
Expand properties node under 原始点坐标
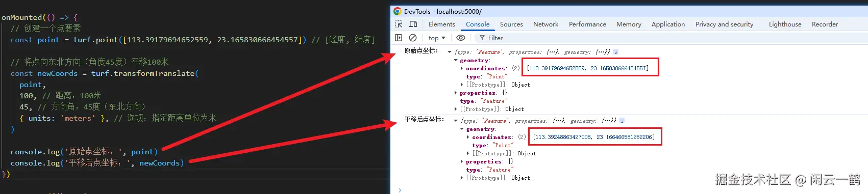coord(456,93)
